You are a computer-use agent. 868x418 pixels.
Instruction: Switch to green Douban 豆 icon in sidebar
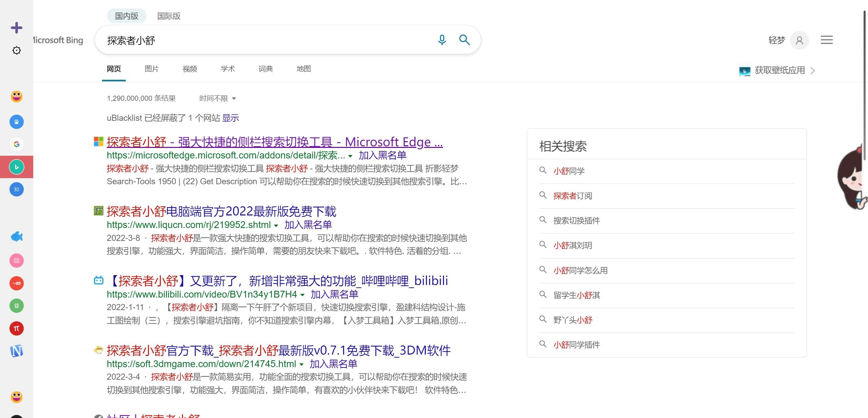coord(17,306)
